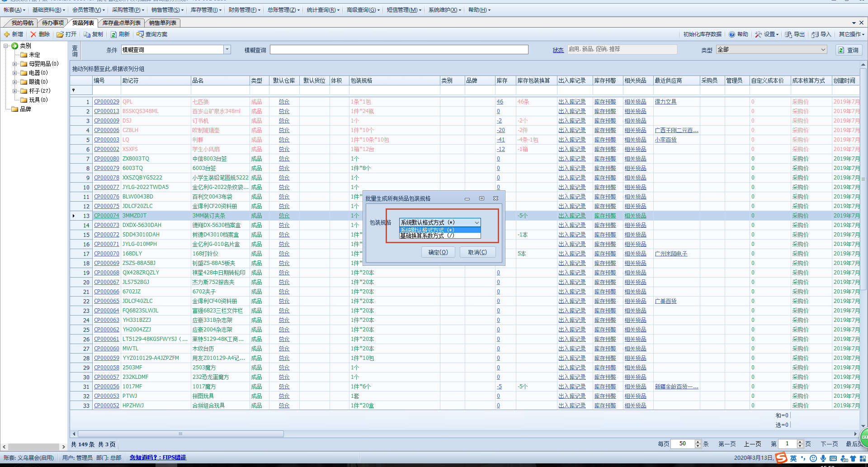This screenshot has height=467, width=868.
Task: Open the 条件 模糊查询 dropdown
Action: (x=227, y=49)
